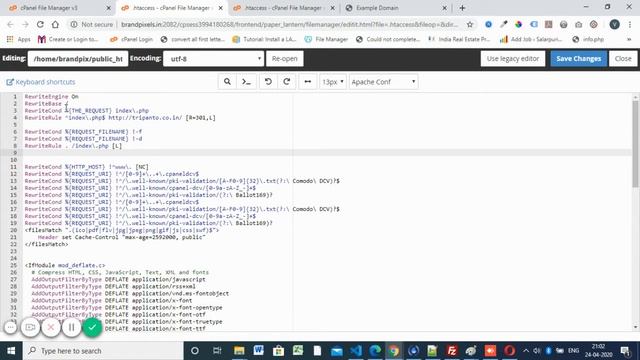
Task: Open Chrome menu three dots
Action: (x=630, y=24)
